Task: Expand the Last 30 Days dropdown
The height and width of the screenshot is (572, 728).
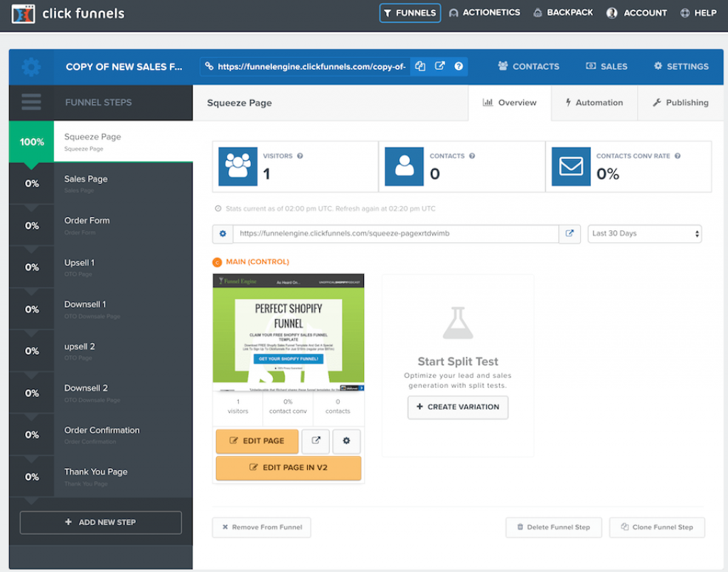Action: point(644,234)
